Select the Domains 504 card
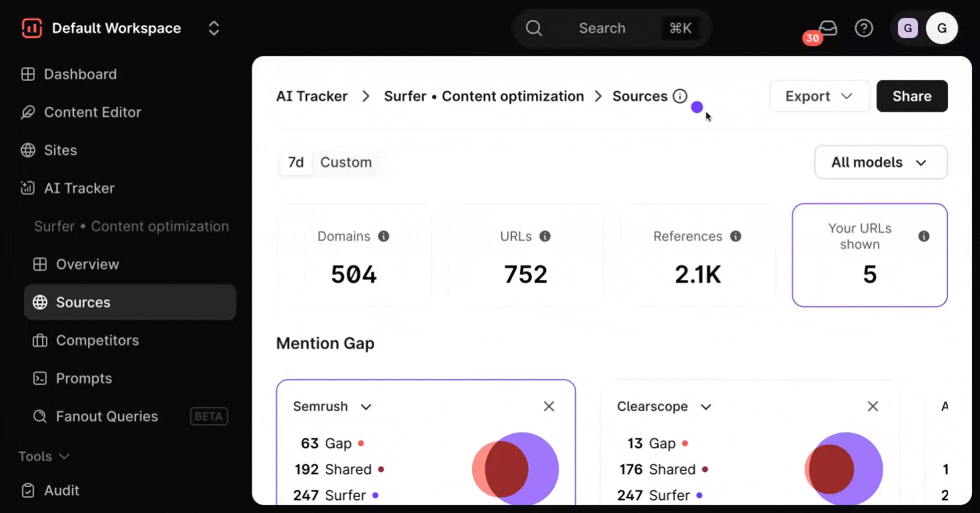 (354, 255)
